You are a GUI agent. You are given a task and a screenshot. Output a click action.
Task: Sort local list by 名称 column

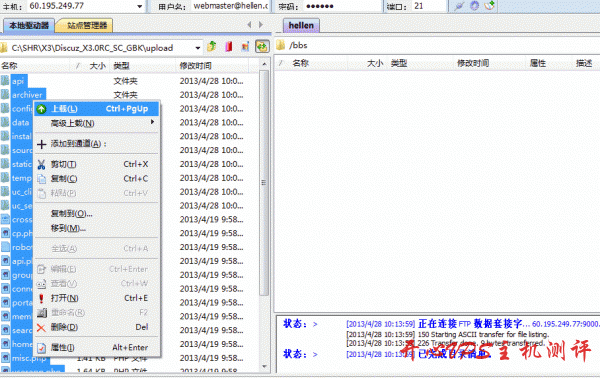click(x=34, y=66)
